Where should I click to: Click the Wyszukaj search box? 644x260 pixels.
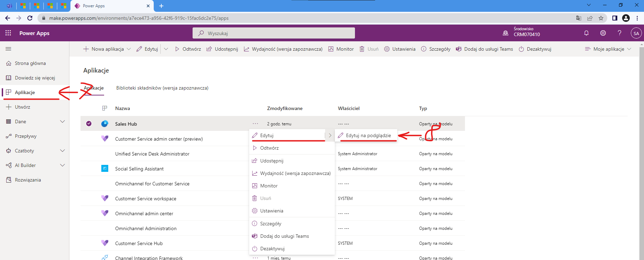pyautogui.click(x=274, y=33)
